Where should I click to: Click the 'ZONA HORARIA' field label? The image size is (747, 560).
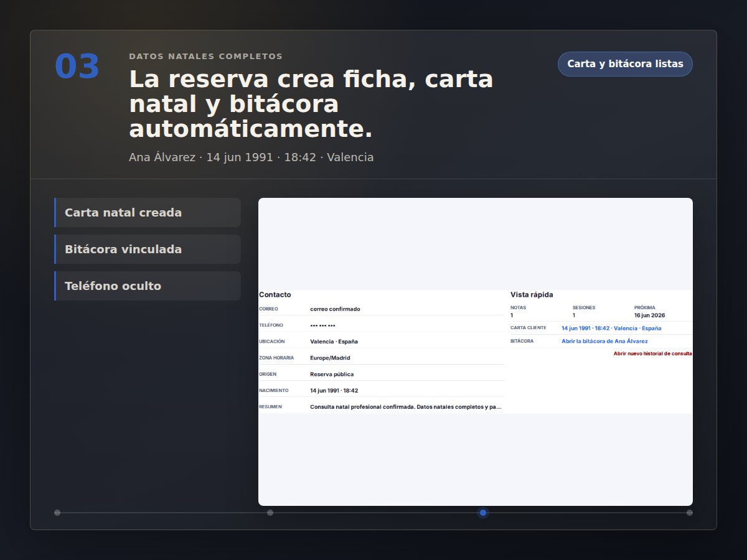276,358
